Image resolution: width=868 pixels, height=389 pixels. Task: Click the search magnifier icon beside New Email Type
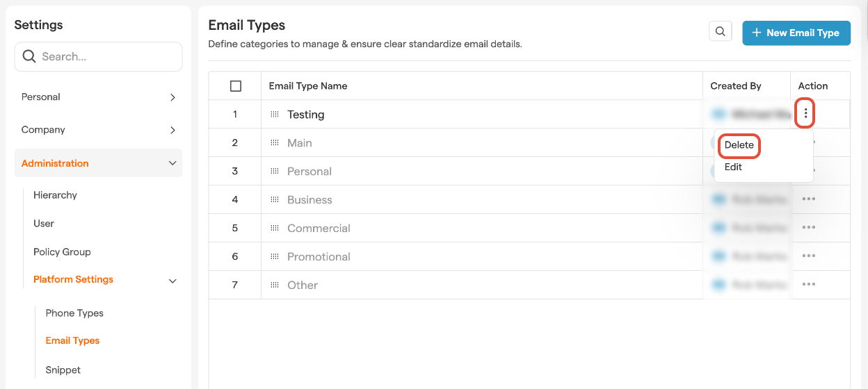720,32
